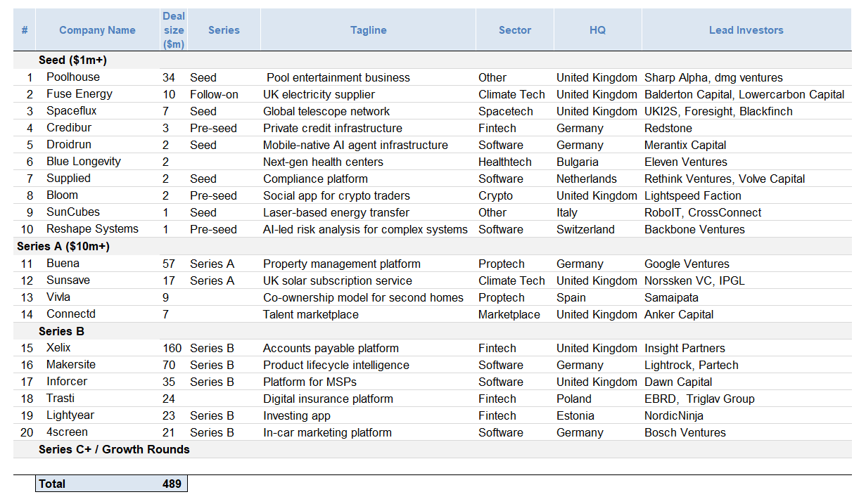
Task: Select the Switzerland HQ cell
Action: [x=585, y=229]
